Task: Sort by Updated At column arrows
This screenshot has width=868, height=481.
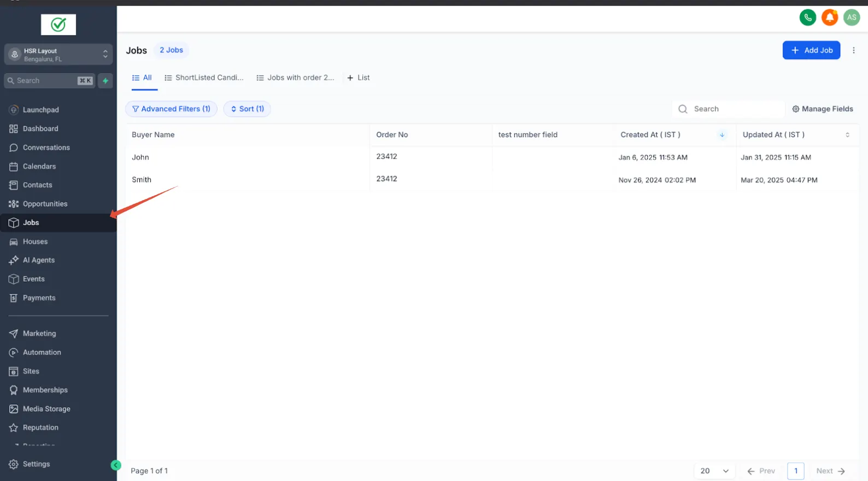Action: [847, 135]
